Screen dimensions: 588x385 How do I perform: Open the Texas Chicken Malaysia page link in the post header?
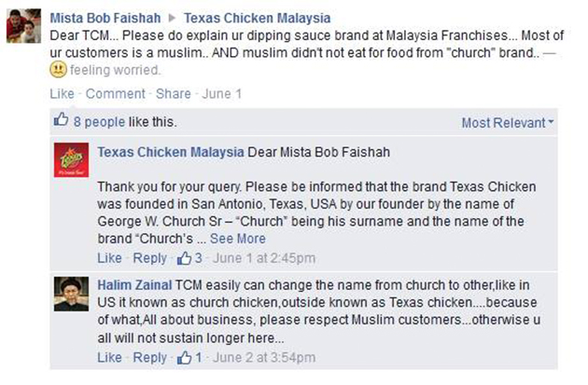coord(257,18)
